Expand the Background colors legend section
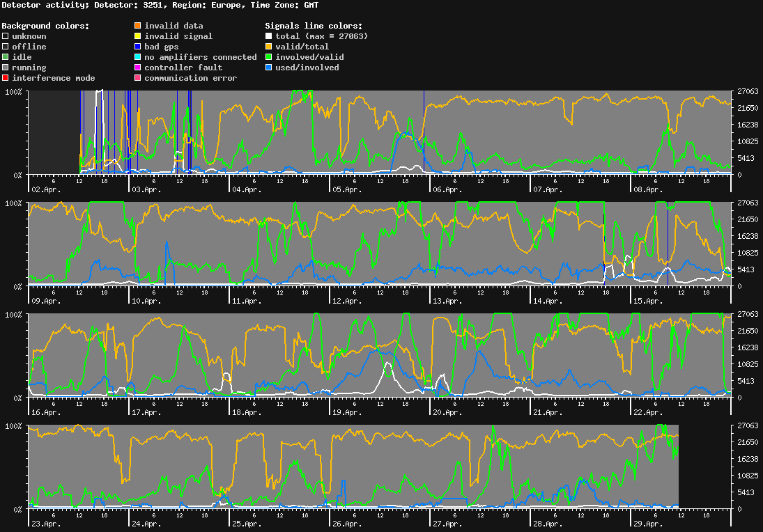Viewport: 763px width, 532px height. [x=45, y=26]
